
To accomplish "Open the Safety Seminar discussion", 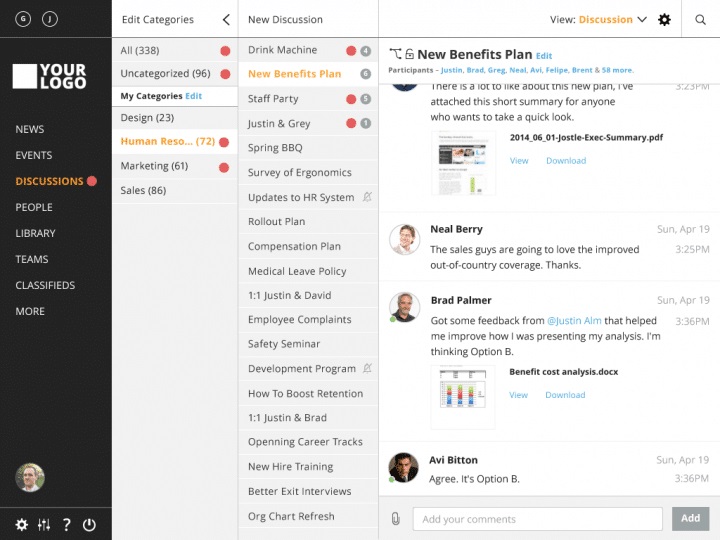I will click(308, 344).
